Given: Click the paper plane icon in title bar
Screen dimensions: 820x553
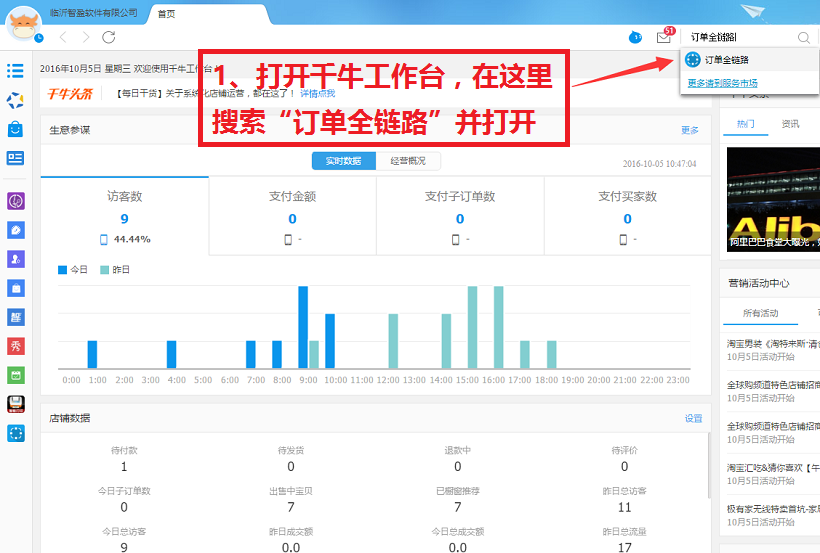Looking at the screenshot, I should coord(753,12).
